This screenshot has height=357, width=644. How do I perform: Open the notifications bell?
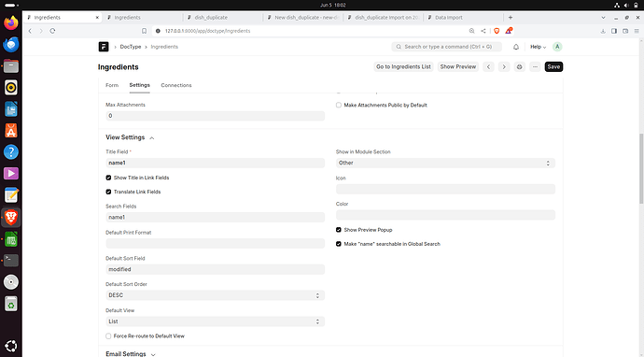click(516, 47)
